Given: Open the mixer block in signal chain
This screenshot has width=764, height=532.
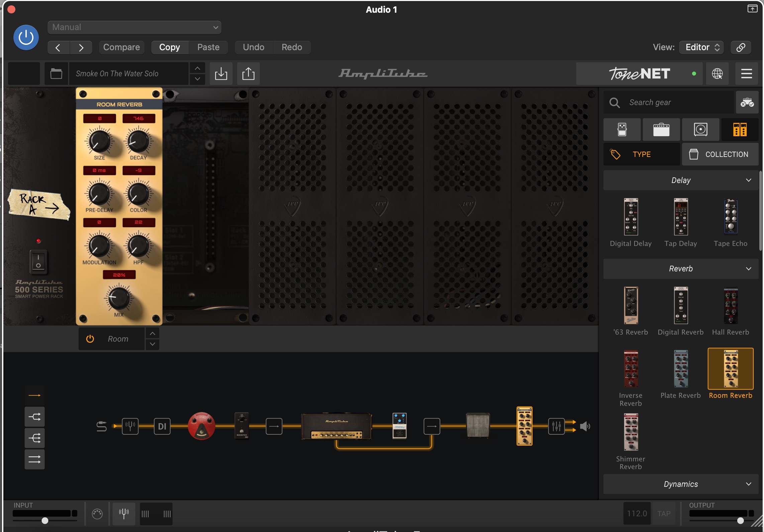Looking at the screenshot, I should coord(556,426).
